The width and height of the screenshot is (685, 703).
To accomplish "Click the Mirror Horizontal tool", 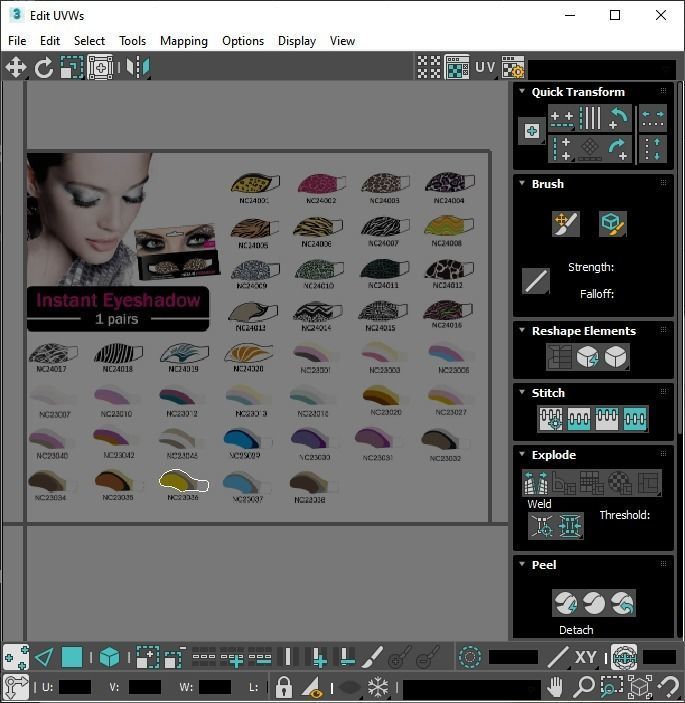I will pyautogui.click(x=138, y=68).
